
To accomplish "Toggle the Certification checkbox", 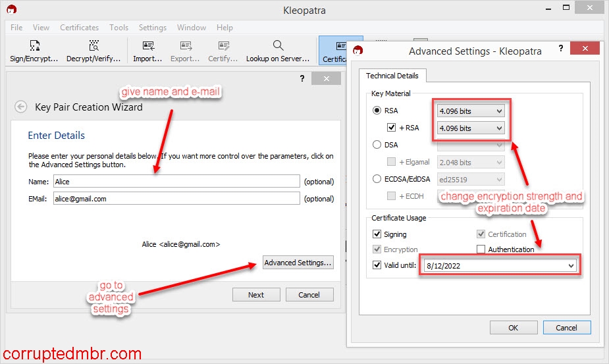I will tap(481, 234).
